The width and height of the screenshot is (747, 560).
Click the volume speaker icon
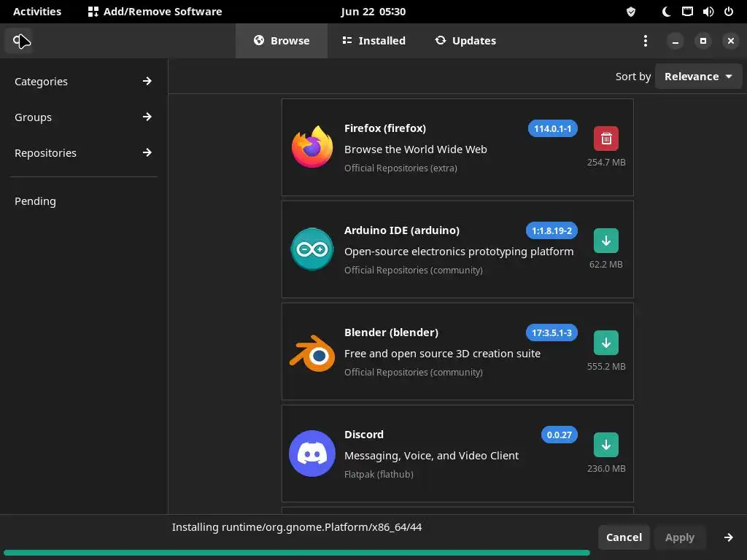click(708, 12)
